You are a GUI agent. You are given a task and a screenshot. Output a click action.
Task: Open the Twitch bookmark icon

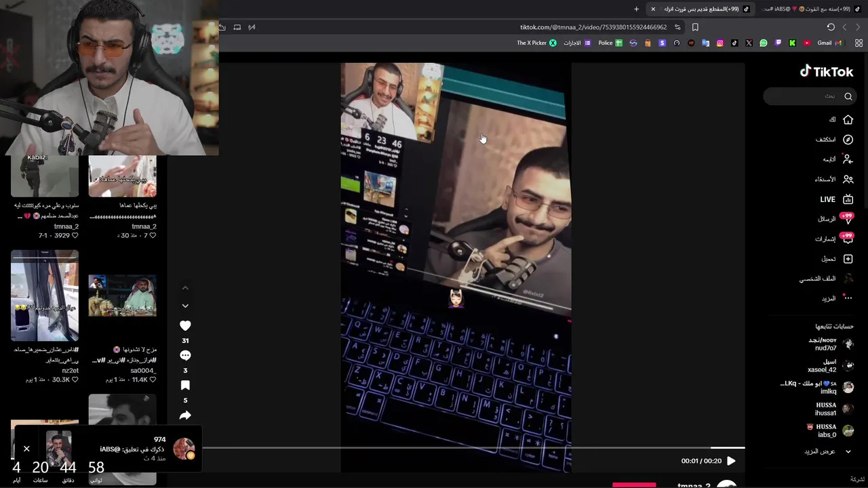pyautogui.click(x=778, y=43)
